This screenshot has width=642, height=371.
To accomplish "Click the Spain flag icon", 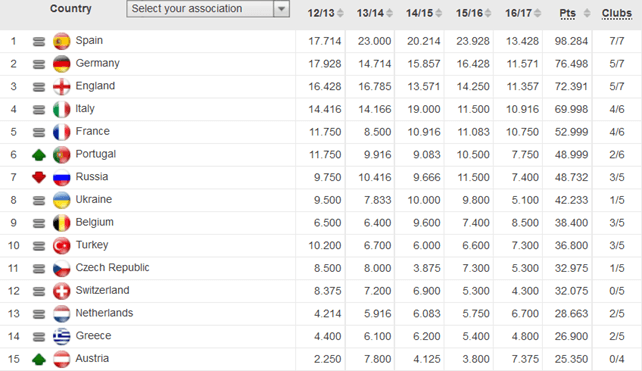I will pos(61,41).
